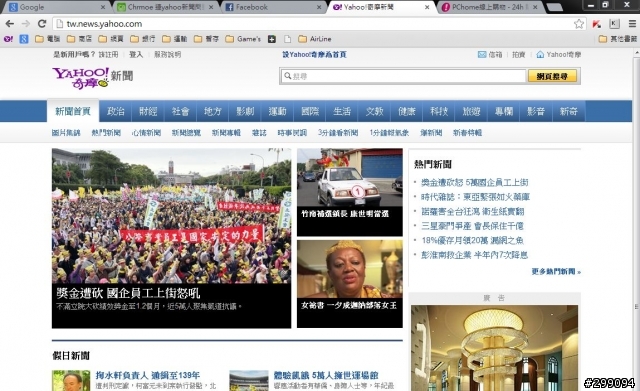This screenshot has height=391, width=640.
Task: Open the 政治 news section
Action: click(116, 111)
